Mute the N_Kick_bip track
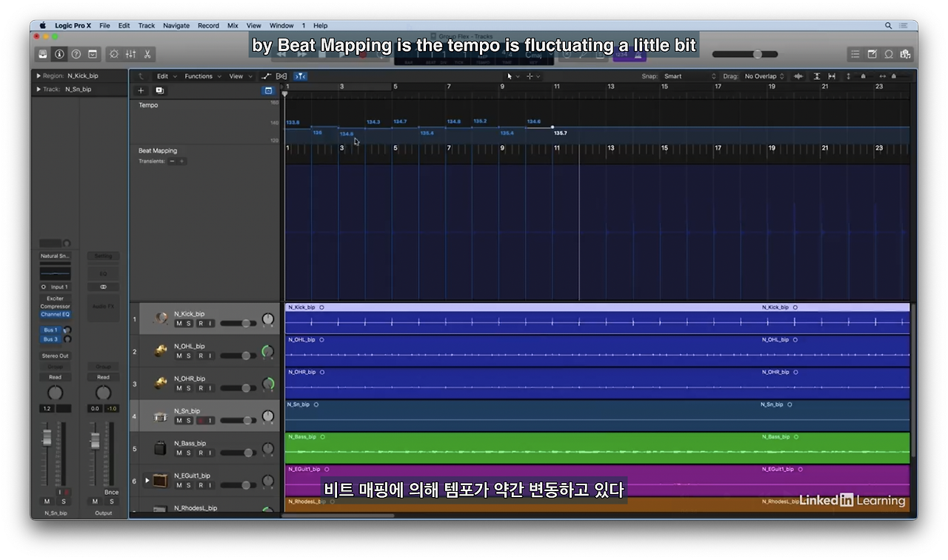 tap(178, 324)
